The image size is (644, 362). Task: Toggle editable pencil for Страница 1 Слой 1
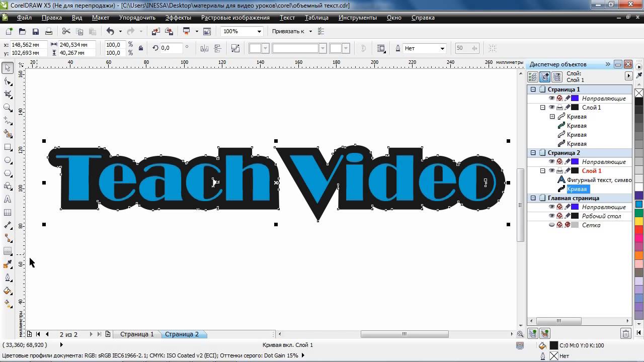[567, 107]
